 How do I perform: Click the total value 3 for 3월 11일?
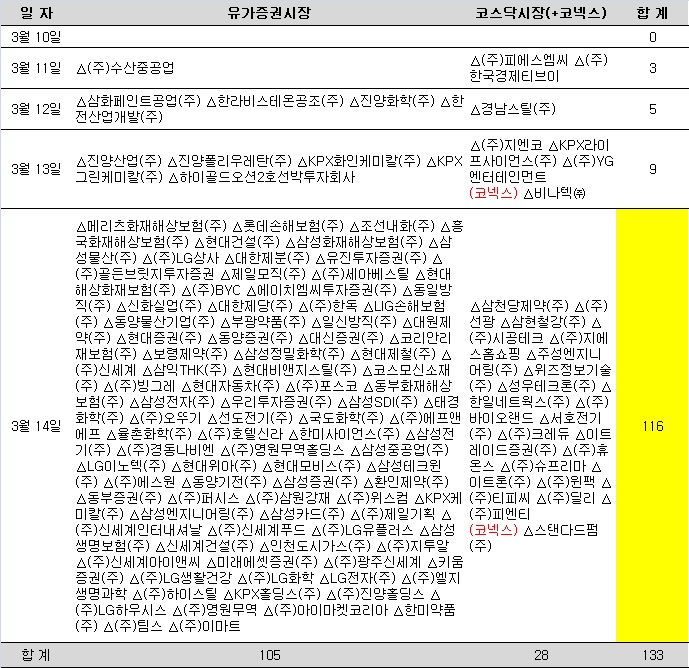653,68
